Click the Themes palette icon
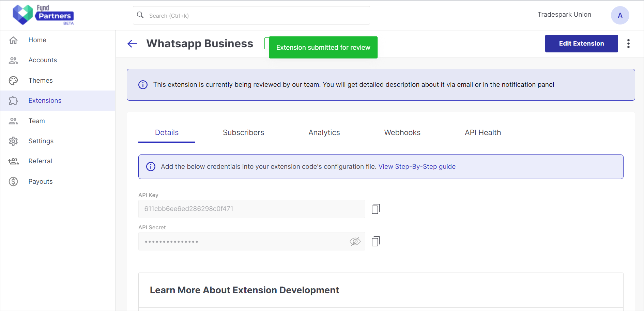The image size is (644, 311). [13, 81]
